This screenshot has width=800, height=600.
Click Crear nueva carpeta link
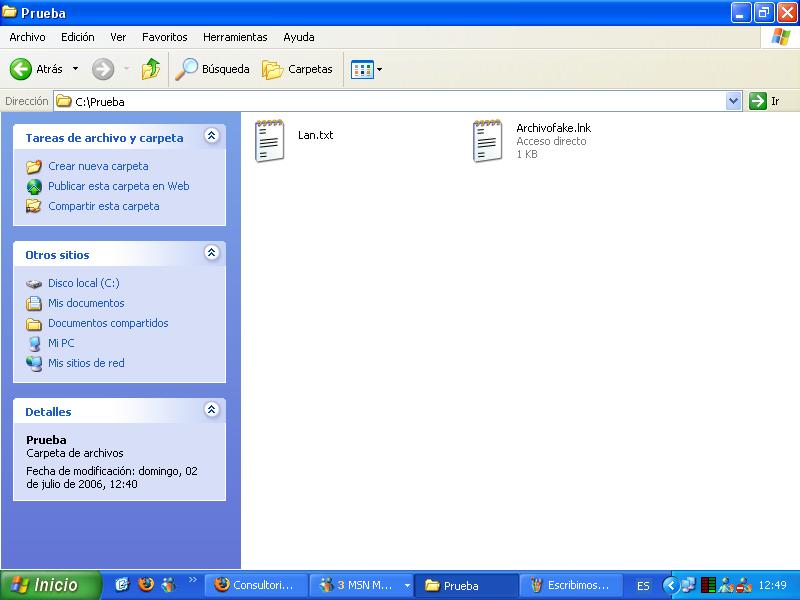(x=98, y=166)
